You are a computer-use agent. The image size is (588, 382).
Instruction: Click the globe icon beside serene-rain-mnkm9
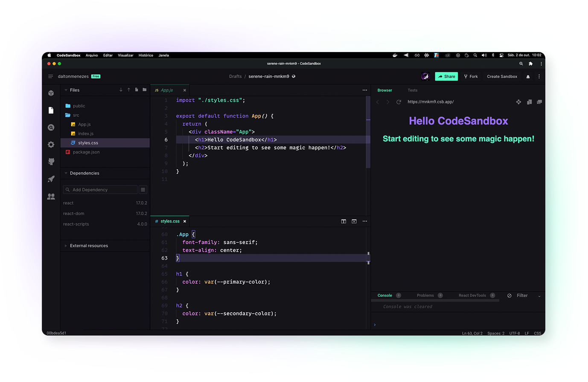[x=294, y=76]
